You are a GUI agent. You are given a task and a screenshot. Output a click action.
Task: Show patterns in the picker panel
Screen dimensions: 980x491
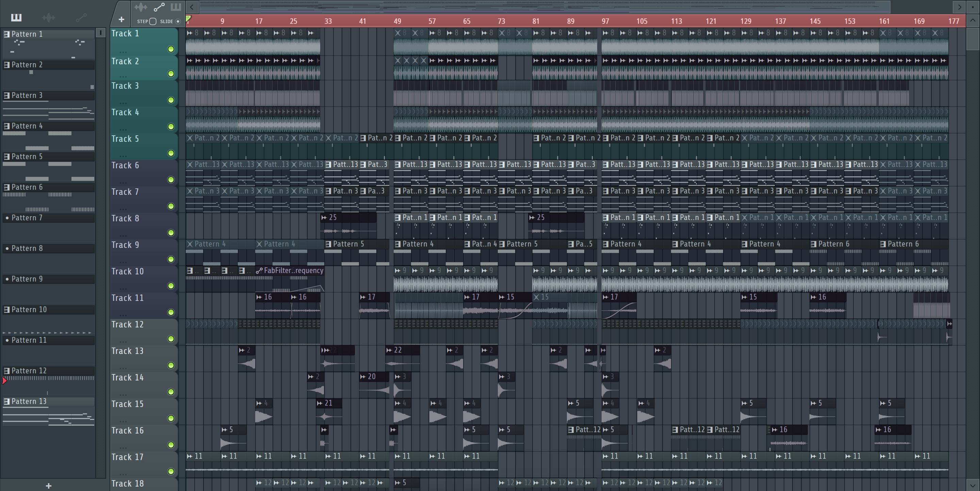16,17
